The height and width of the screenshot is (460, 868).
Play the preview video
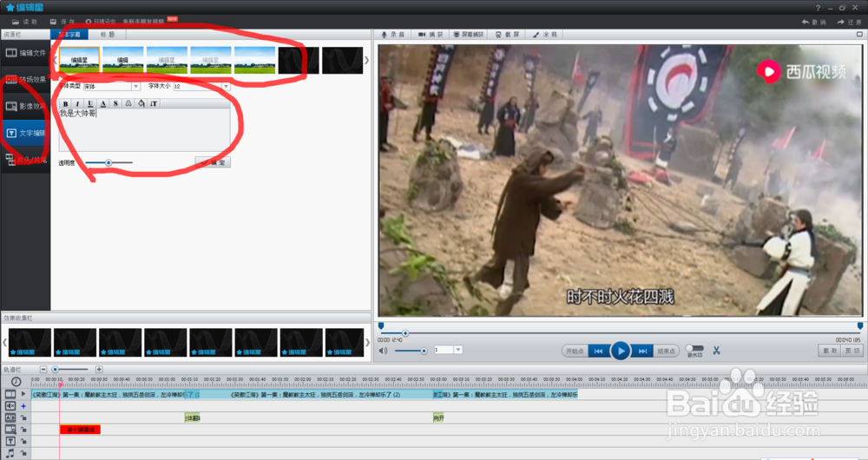[621, 351]
